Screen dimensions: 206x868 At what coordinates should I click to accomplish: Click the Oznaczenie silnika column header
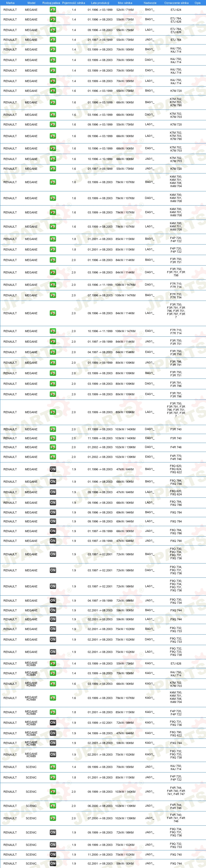(x=176, y=3)
